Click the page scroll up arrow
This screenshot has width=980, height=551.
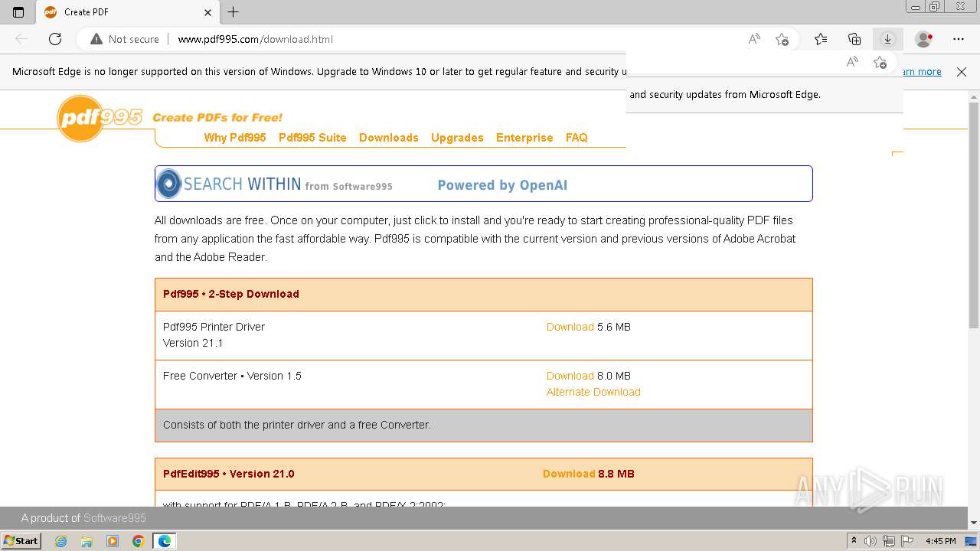click(x=974, y=96)
